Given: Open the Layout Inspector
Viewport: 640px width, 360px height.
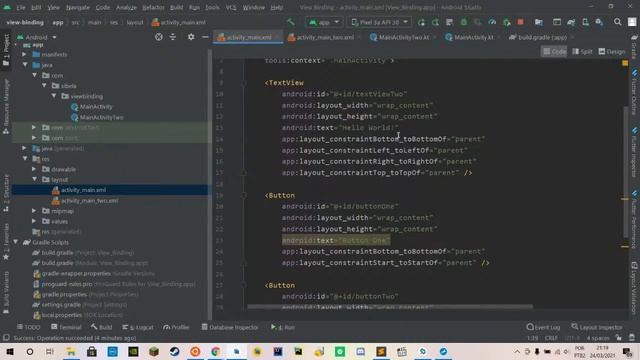Looking at the screenshot, I should tap(597, 327).
